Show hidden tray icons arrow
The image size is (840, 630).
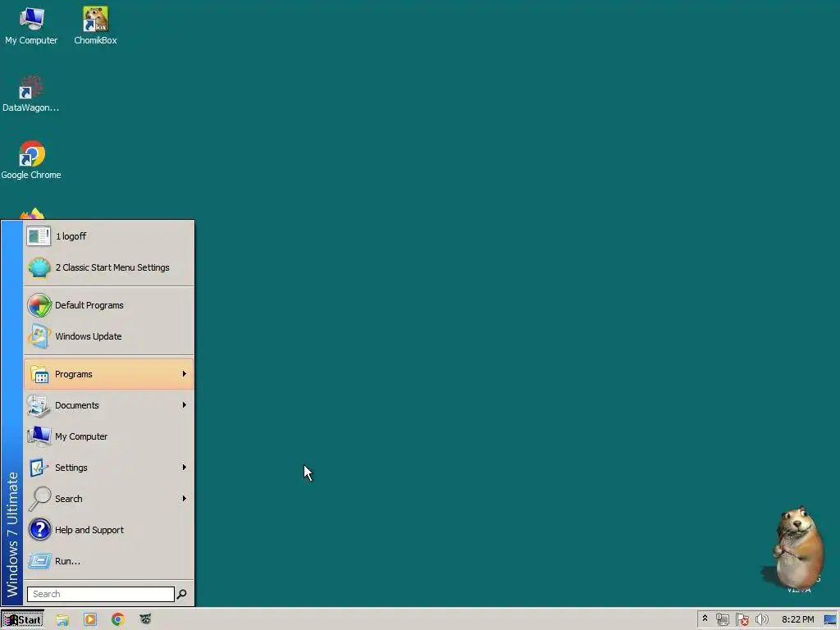pos(705,619)
